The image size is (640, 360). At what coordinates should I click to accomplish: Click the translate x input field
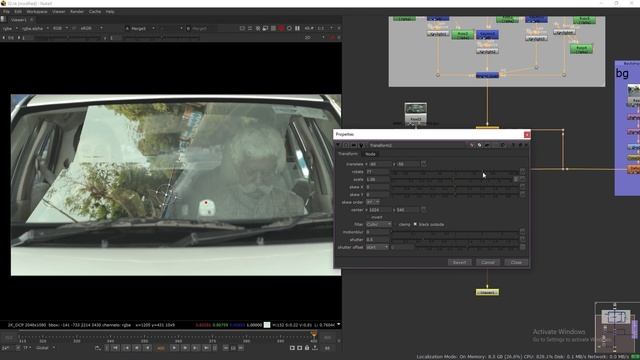[x=381, y=164]
